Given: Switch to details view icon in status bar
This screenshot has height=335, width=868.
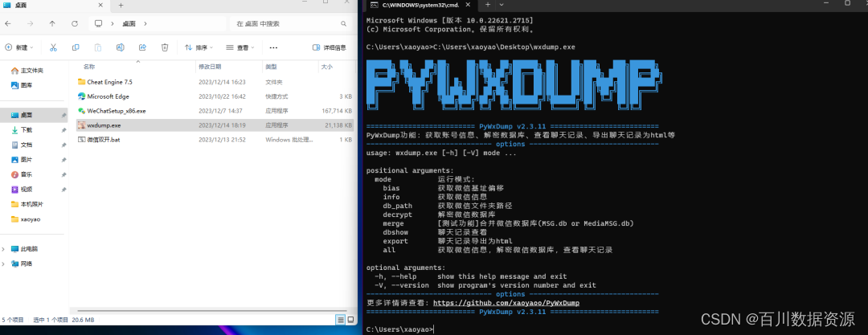Looking at the screenshot, I should [x=341, y=320].
